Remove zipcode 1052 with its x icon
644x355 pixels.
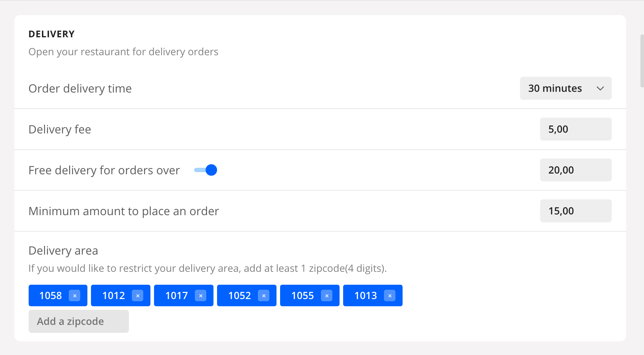264,296
